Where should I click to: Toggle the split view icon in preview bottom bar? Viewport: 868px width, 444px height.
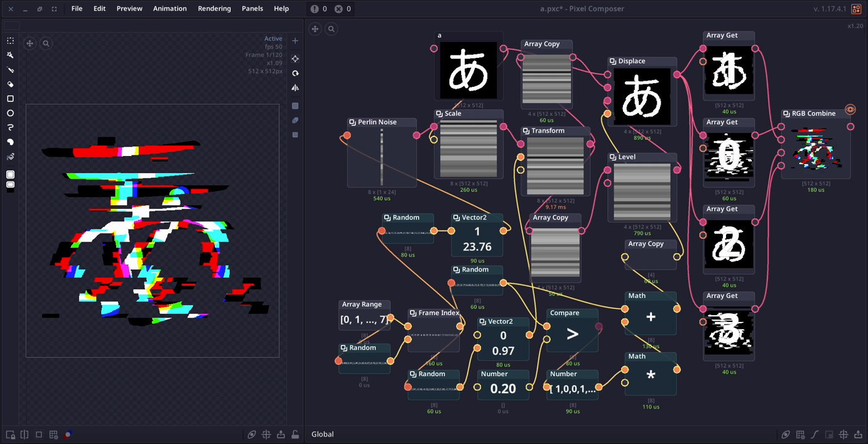[x=25, y=434]
